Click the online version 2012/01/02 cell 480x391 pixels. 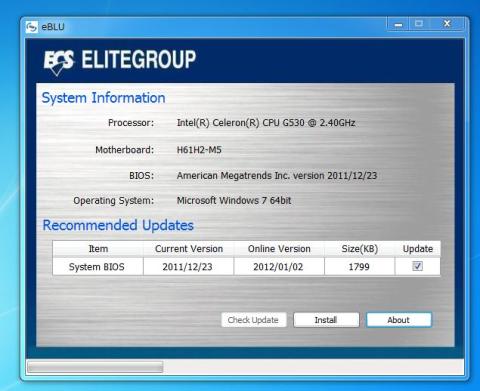[x=278, y=267]
